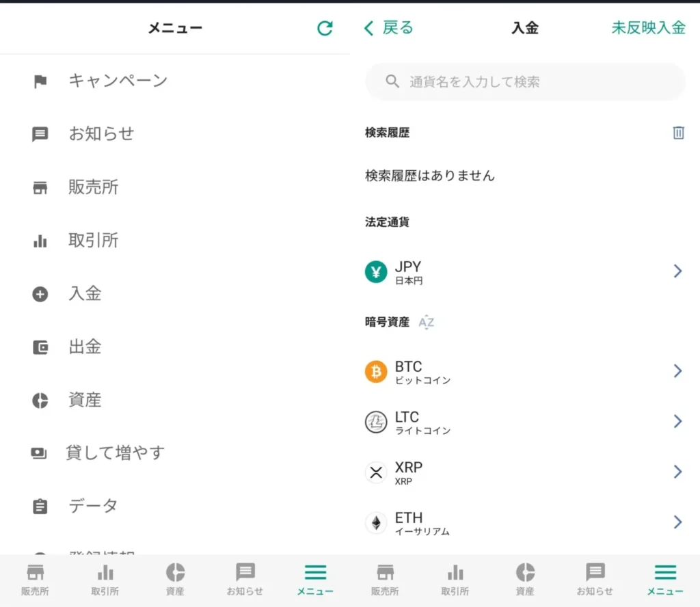Viewport: 700px width, 607px height.
Task: Open the 未反映入金 link
Action: click(647, 28)
